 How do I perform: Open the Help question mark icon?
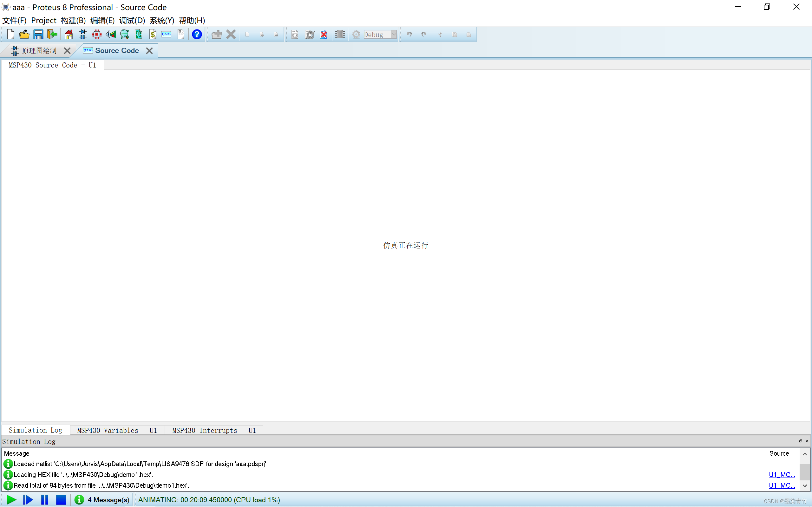click(x=197, y=34)
